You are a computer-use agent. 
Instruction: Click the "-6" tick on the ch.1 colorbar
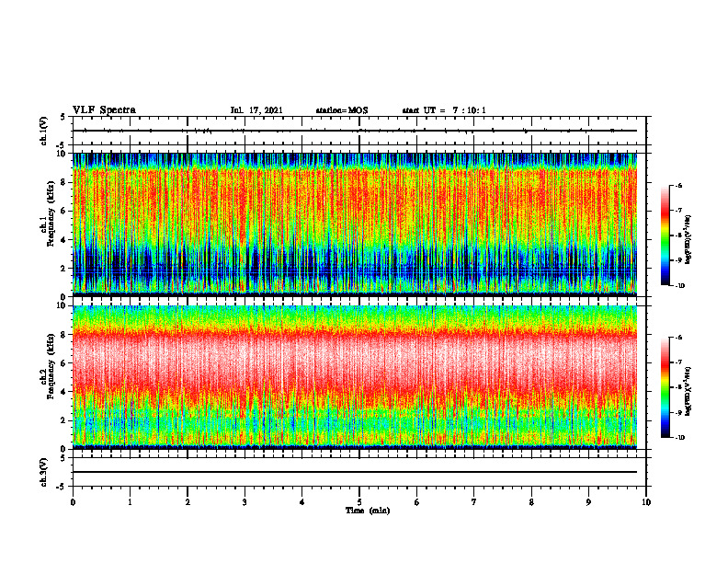(679, 186)
